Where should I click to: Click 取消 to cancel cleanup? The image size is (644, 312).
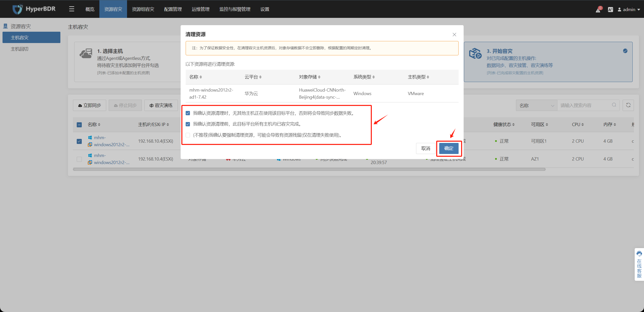(426, 148)
